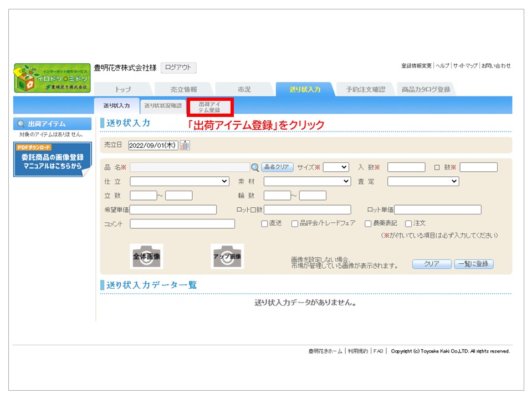Click the イロドリミドリ site logo
532x399 pixels.
[52, 78]
